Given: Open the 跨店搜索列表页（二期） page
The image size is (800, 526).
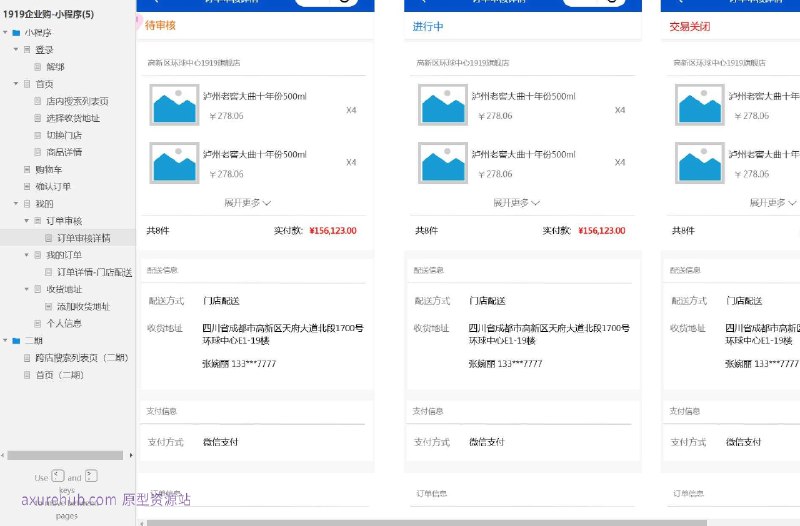Looking at the screenshot, I should (x=82, y=358).
